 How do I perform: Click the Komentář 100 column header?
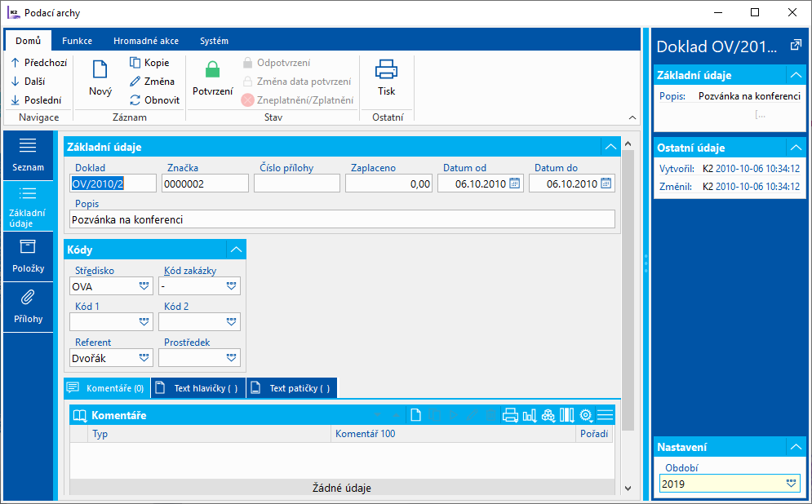(453, 434)
